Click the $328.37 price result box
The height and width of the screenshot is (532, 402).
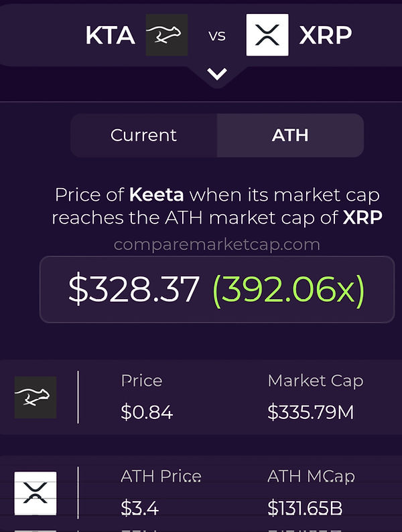coord(217,289)
